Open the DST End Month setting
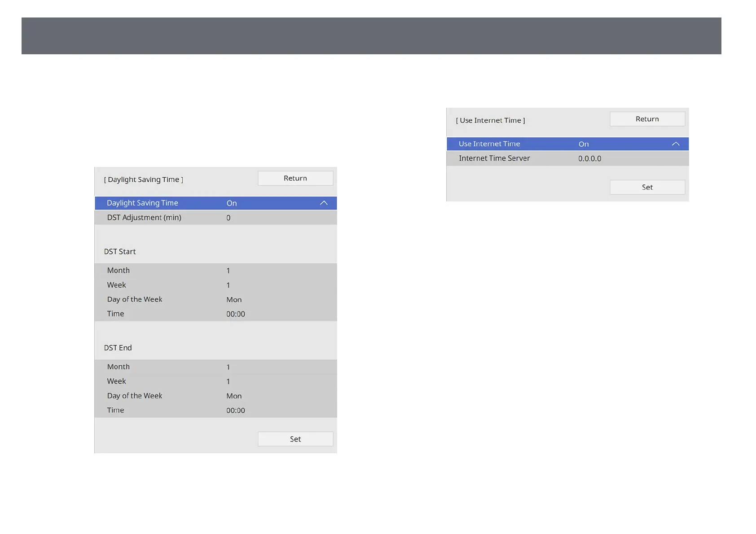This screenshot has height=534, width=756. click(x=215, y=367)
